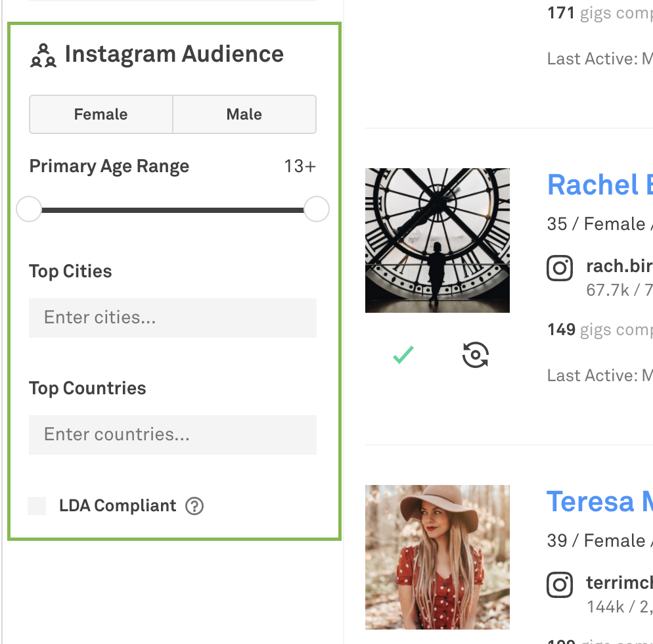Focus the Top Countries input field

click(x=173, y=435)
